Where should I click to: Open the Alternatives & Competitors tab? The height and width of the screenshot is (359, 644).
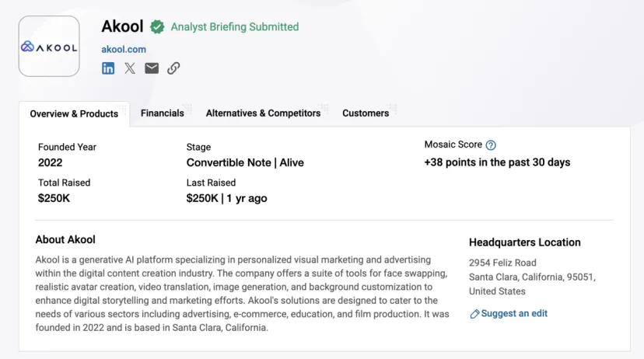(263, 113)
